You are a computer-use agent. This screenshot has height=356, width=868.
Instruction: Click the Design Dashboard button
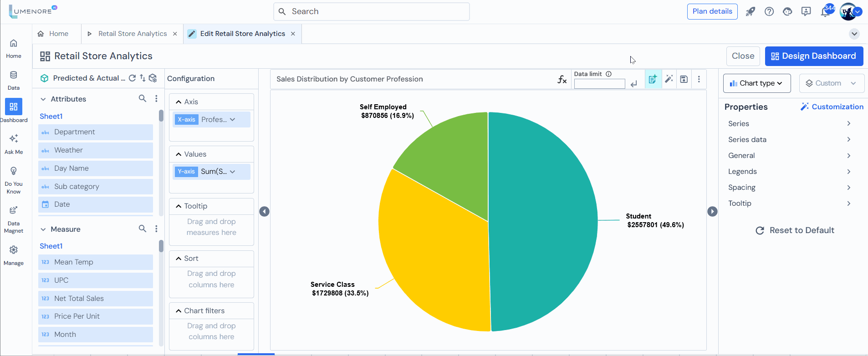pos(814,56)
